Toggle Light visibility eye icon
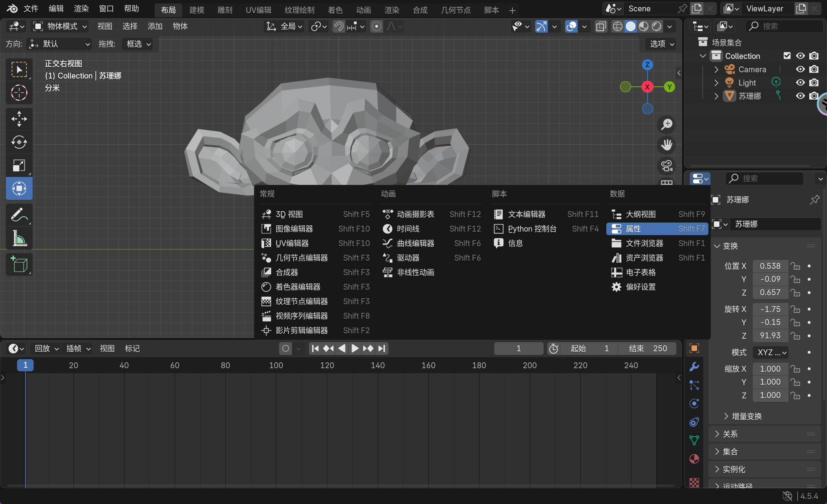827x504 pixels. (800, 83)
